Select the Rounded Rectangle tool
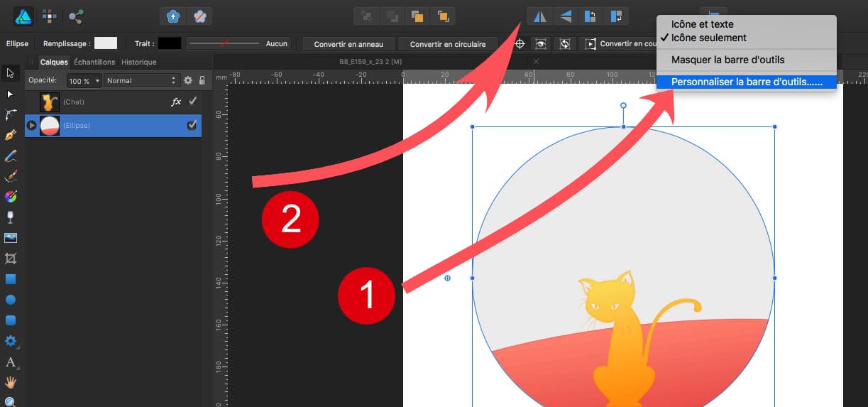This screenshot has width=868, height=407. [11, 320]
